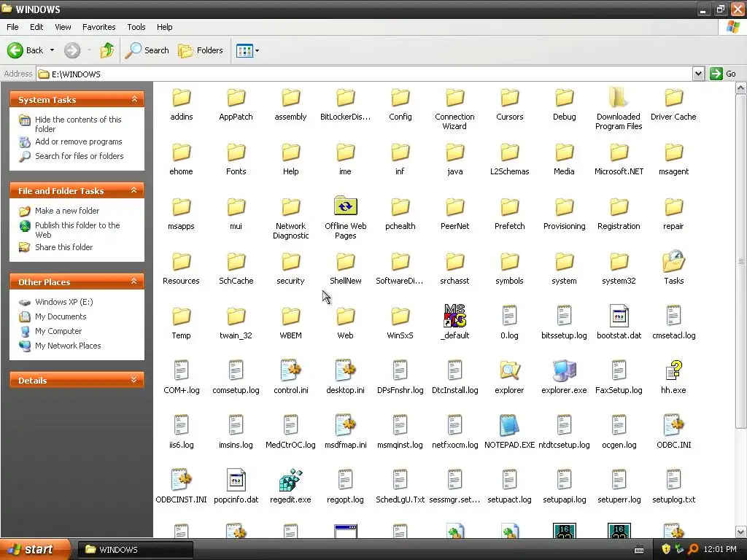Select the bootstat.dat file icon
The image size is (747, 560).
click(619, 316)
